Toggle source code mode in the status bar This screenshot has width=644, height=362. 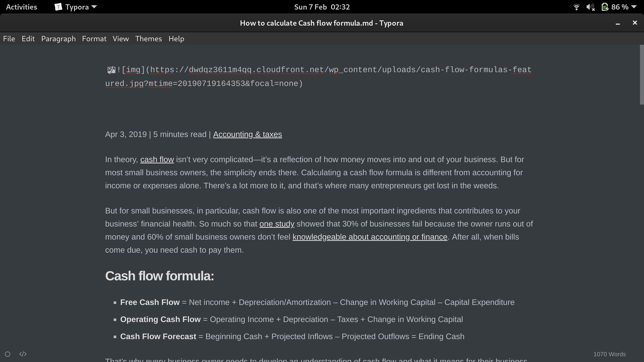click(x=23, y=354)
